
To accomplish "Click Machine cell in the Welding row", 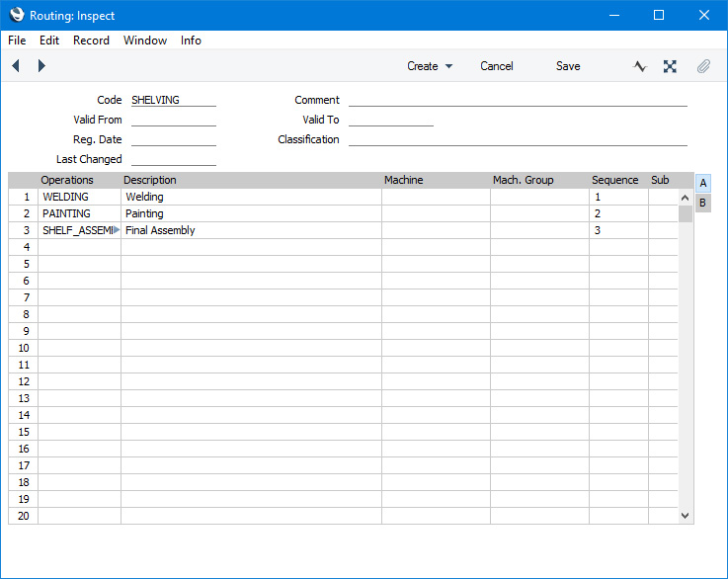I will click(x=436, y=197).
